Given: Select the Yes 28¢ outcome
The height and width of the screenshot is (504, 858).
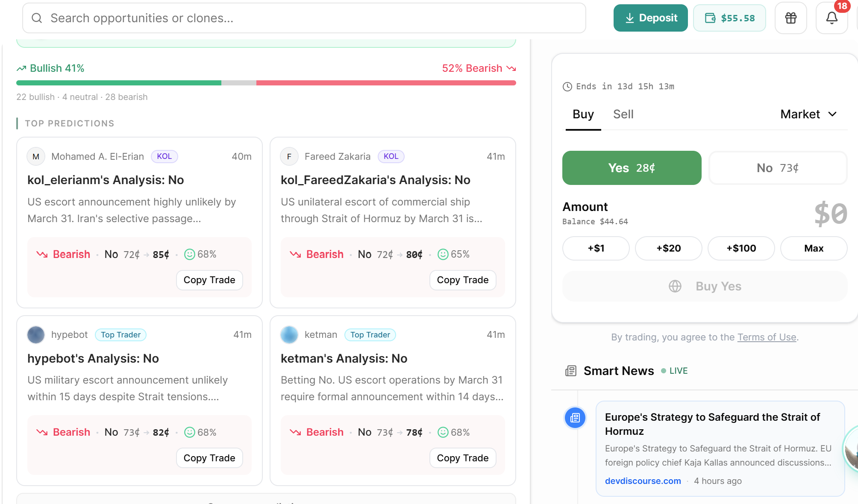Looking at the screenshot, I should (632, 168).
